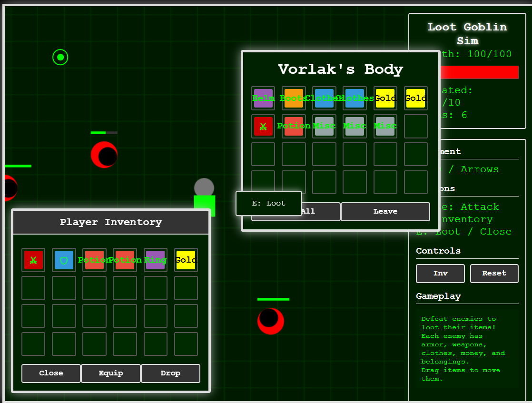Click the Drop button in Player Inventory
The height and width of the screenshot is (403, 532).
click(x=170, y=373)
